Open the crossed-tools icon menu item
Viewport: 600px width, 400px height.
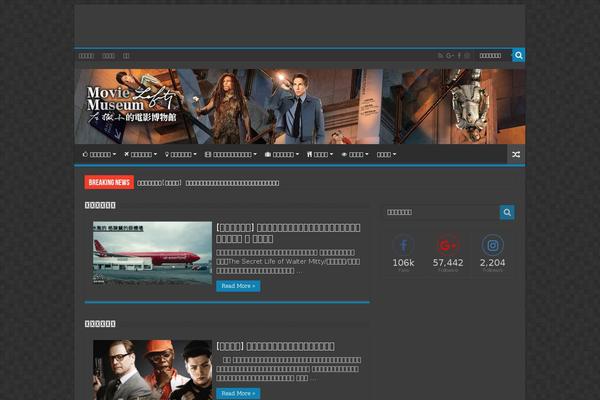coord(140,154)
